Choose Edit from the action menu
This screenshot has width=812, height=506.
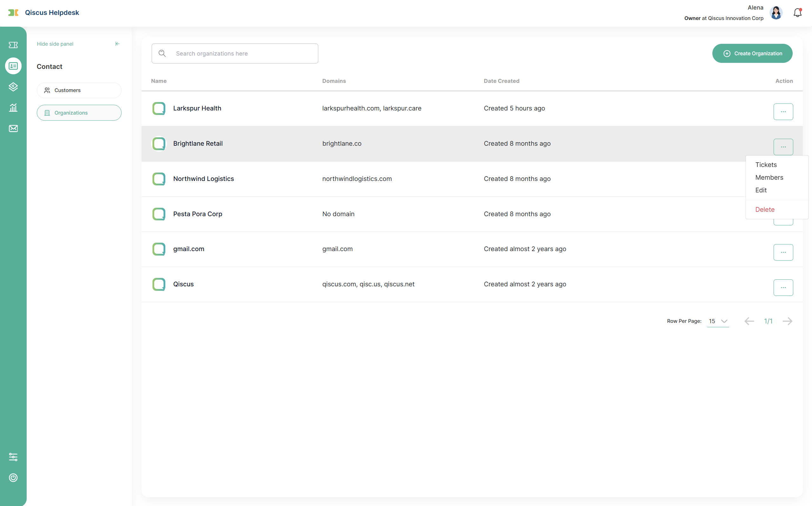(x=761, y=190)
